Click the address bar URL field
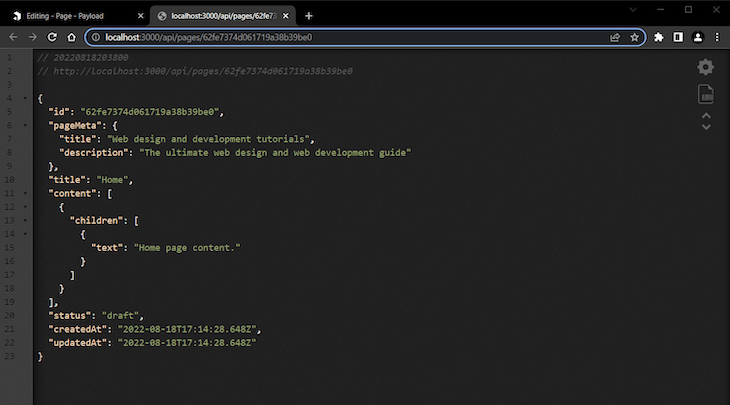This screenshot has width=730, height=405. coord(354,37)
